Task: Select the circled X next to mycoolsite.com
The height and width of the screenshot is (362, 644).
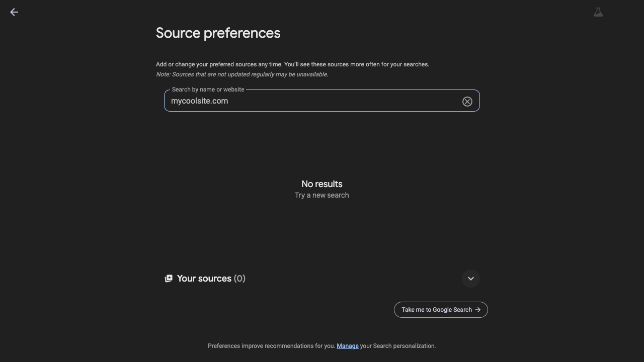Action: pyautogui.click(x=467, y=101)
